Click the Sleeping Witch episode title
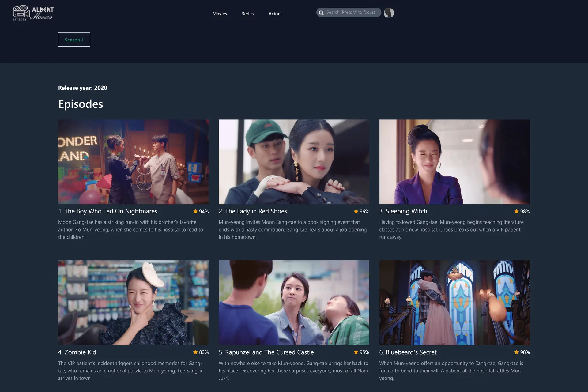 tap(403, 211)
